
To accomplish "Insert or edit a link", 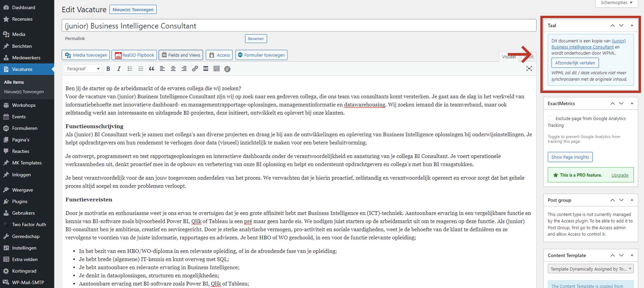I will click(x=195, y=69).
